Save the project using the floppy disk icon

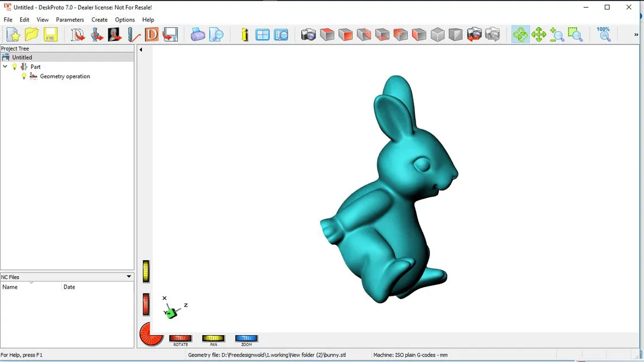(51, 35)
